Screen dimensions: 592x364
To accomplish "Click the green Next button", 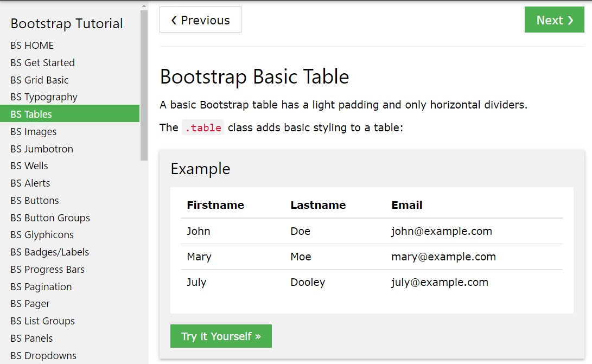I will point(554,20).
